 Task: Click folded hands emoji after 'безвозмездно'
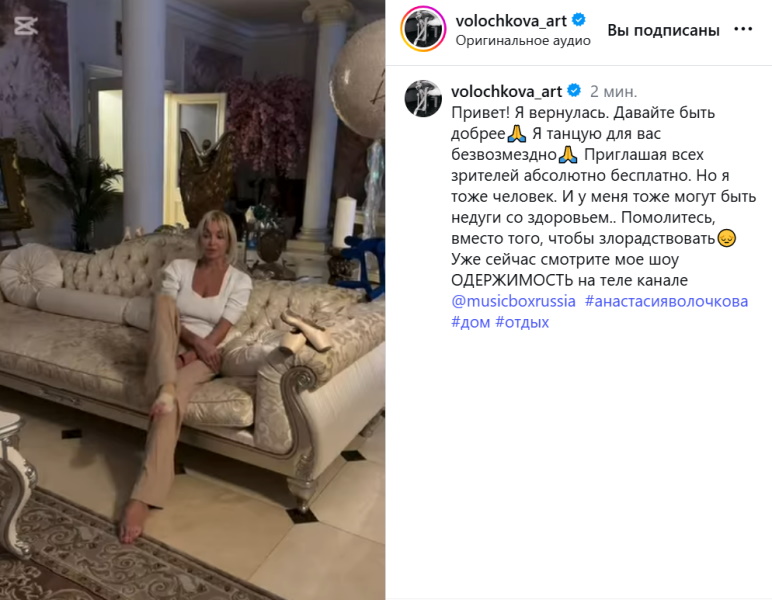coord(568,155)
